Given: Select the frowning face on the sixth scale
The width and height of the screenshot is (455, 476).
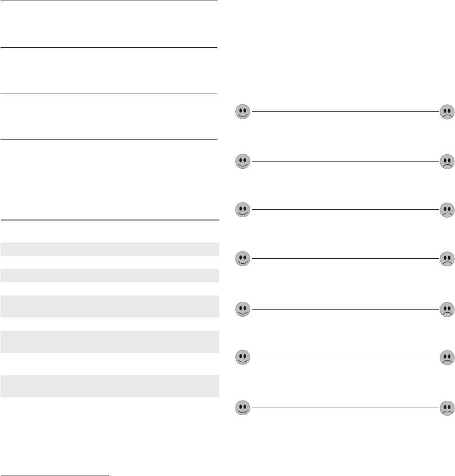Looking at the screenshot, I should 446,358.
